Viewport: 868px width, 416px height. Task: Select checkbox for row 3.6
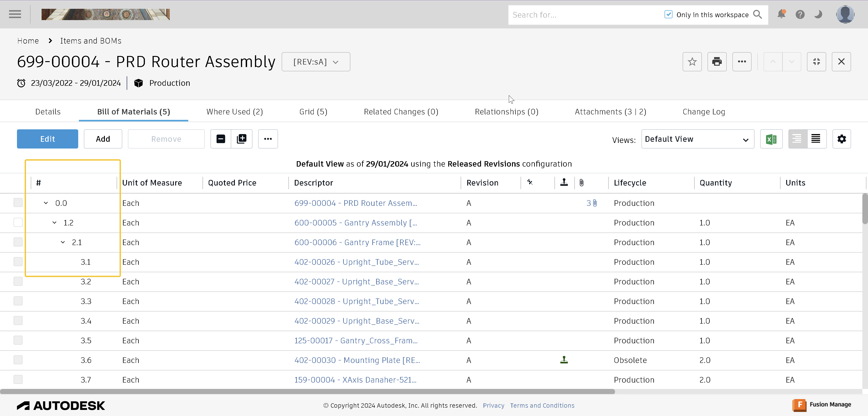(x=18, y=360)
